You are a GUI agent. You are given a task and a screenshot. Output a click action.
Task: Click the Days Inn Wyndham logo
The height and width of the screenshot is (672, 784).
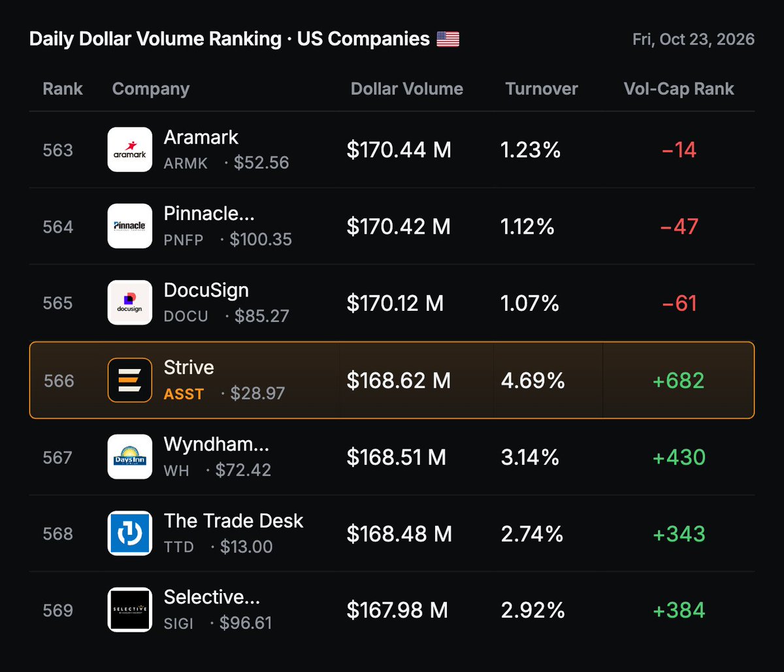[x=129, y=456]
